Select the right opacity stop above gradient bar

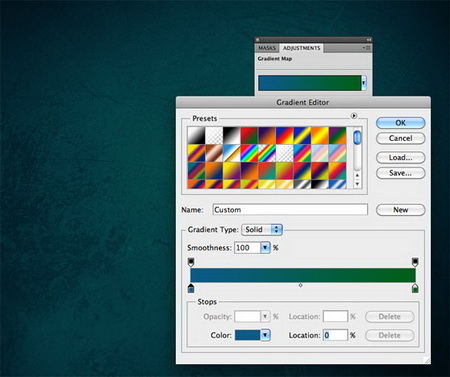(x=415, y=262)
